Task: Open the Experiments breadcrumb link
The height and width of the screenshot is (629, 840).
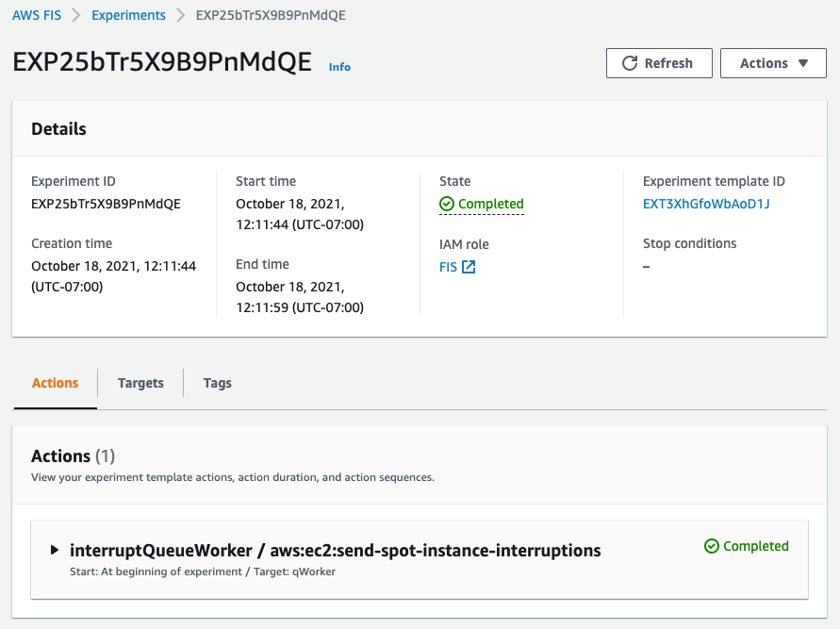Action: click(x=128, y=15)
